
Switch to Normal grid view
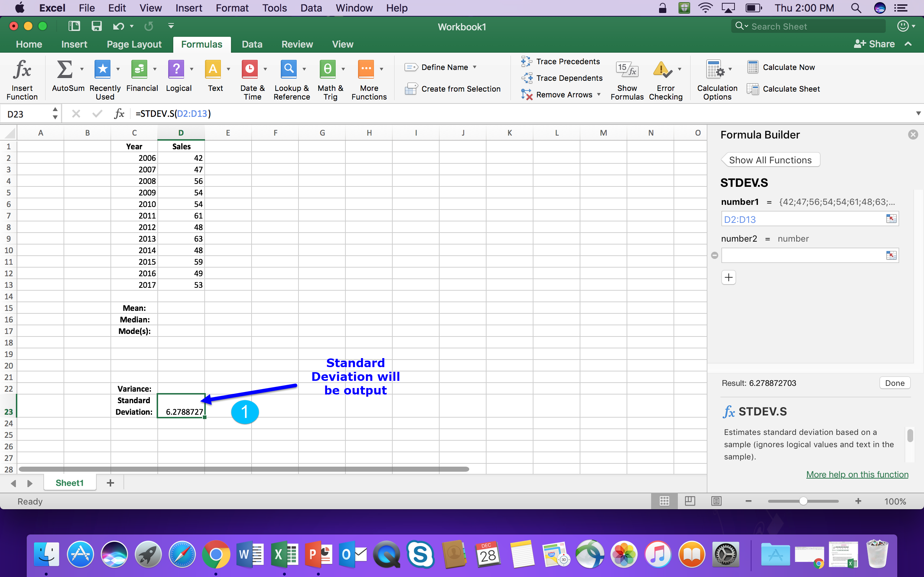click(664, 501)
